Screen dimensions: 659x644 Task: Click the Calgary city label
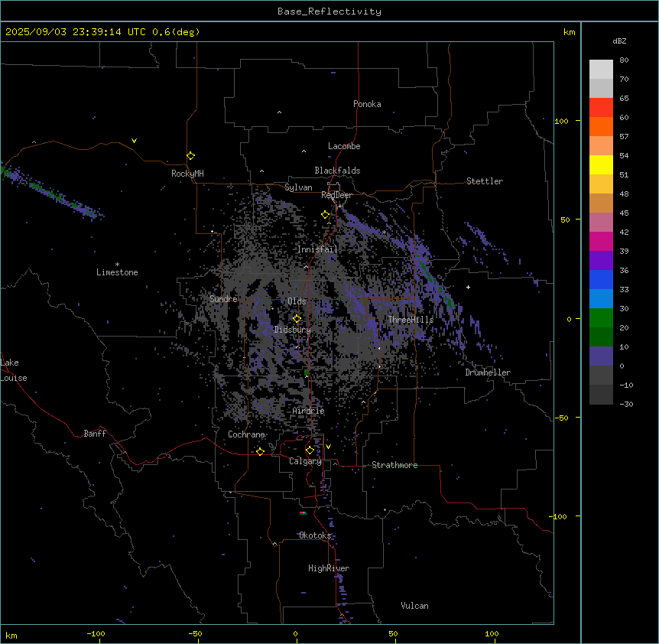(x=306, y=461)
